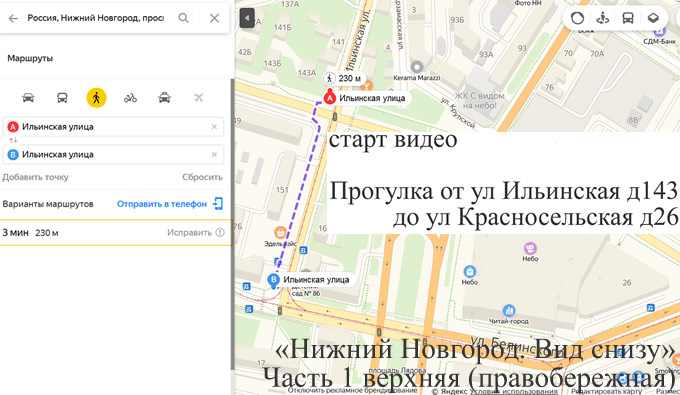
Task: Swap points A and B arrows
Action: click(13, 140)
